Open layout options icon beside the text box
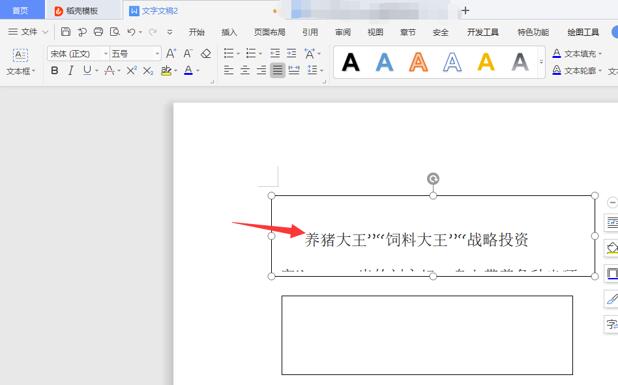This screenshot has width=618, height=385. coord(612,223)
